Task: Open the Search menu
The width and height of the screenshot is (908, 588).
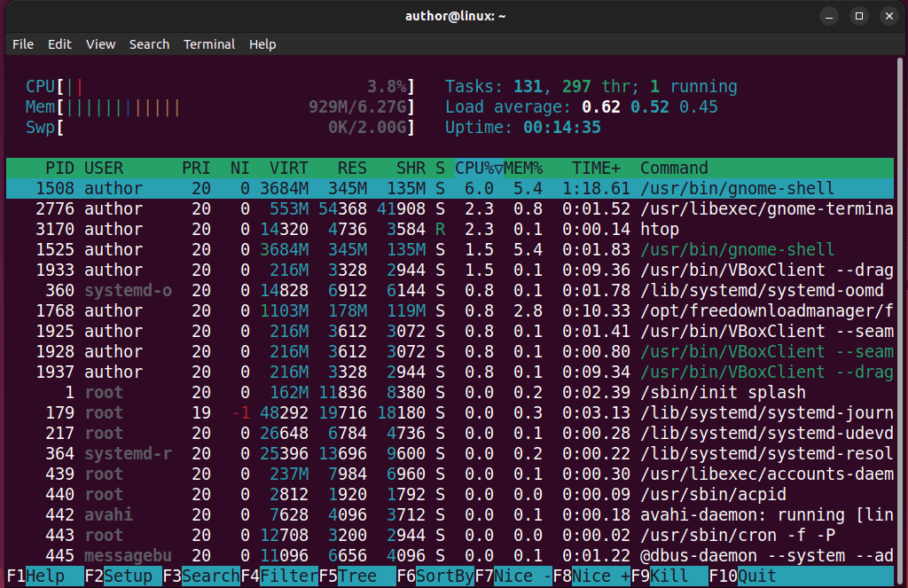Action: (149, 44)
